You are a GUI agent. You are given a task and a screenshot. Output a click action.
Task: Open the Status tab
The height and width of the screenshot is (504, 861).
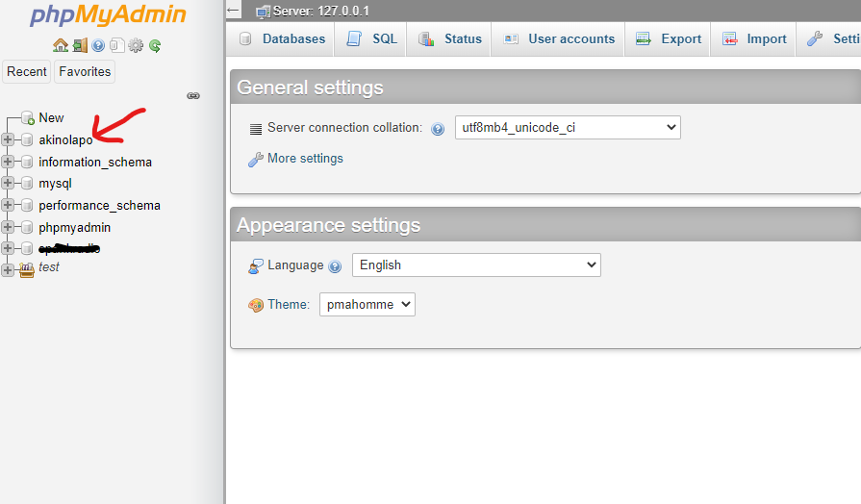449,39
